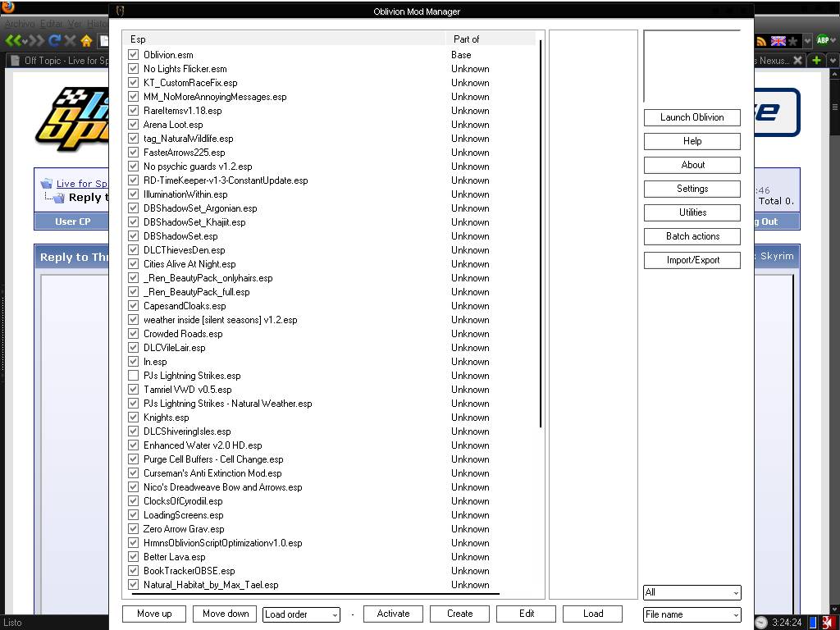This screenshot has height=630, width=840.
Task: Uncheck Knights.esp
Action: pyautogui.click(x=134, y=418)
